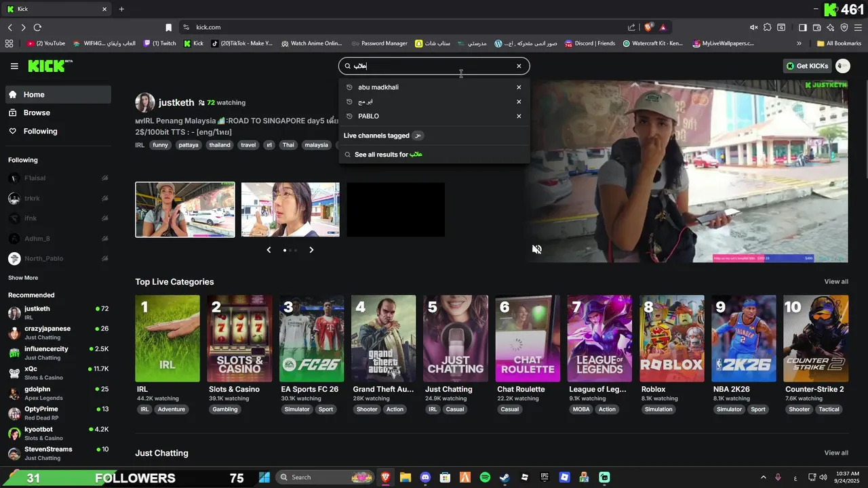The width and height of the screenshot is (868, 488).
Task: Remove 'PABLO' from recent searches
Action: coord(519,116)
